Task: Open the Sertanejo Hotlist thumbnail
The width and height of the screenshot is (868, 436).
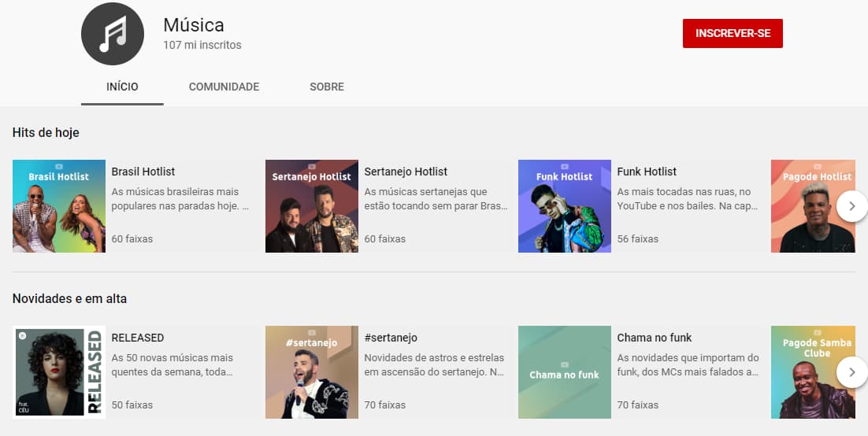Action: (x=312, y=206)
